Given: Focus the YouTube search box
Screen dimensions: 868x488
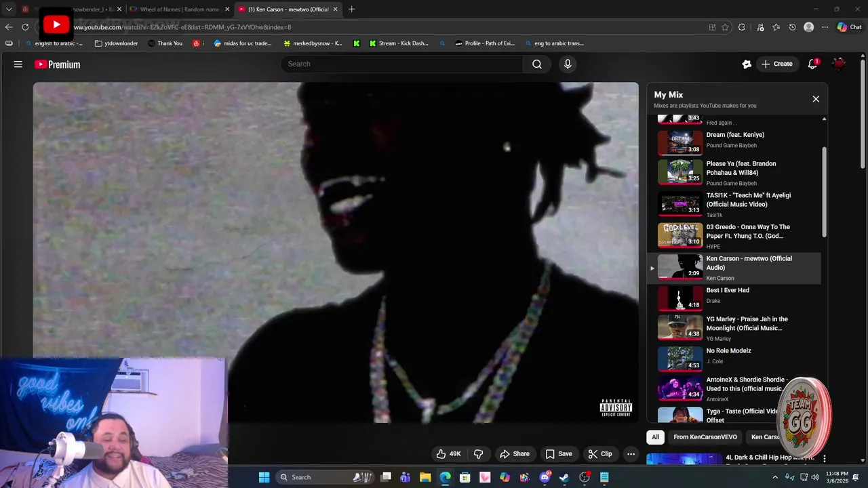Looking at the screenshot, I should [x=402, y=64].
